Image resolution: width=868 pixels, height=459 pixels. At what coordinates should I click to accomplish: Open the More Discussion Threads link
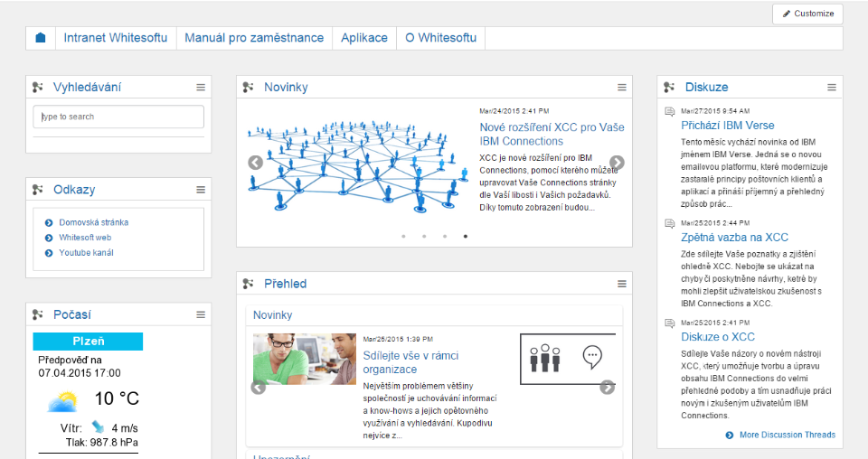coord(787,435)
